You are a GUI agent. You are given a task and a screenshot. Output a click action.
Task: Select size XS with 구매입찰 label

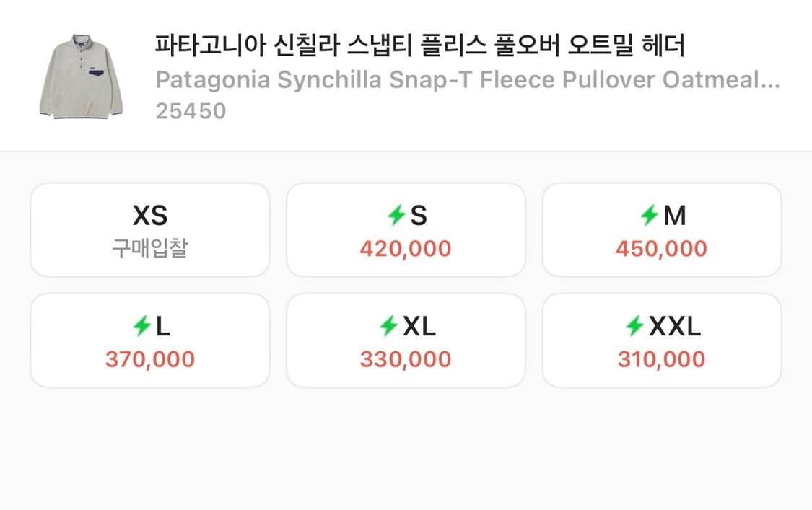click(149, 229)
